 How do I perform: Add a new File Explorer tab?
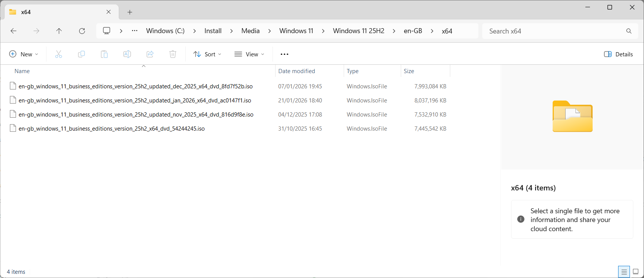click(130, 12)
